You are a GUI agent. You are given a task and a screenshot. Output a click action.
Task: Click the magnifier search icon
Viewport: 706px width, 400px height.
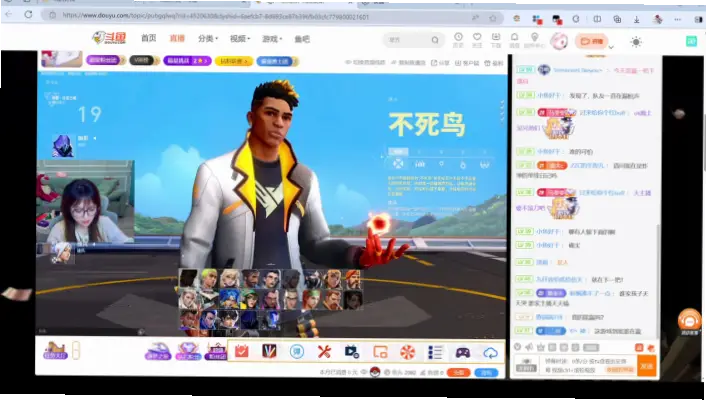click(435, 40)
